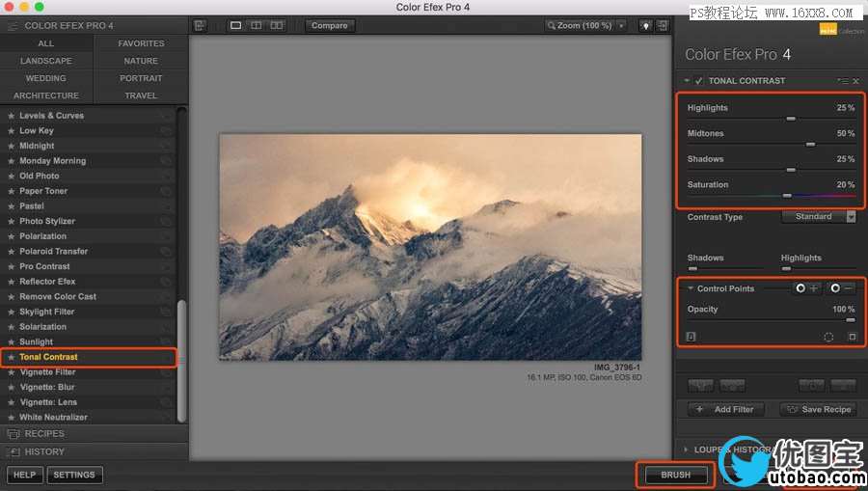This screenshot has height=491, width=868.
Task: Select single image view mode
Action: pyautogui.click(x=235, y=25)
